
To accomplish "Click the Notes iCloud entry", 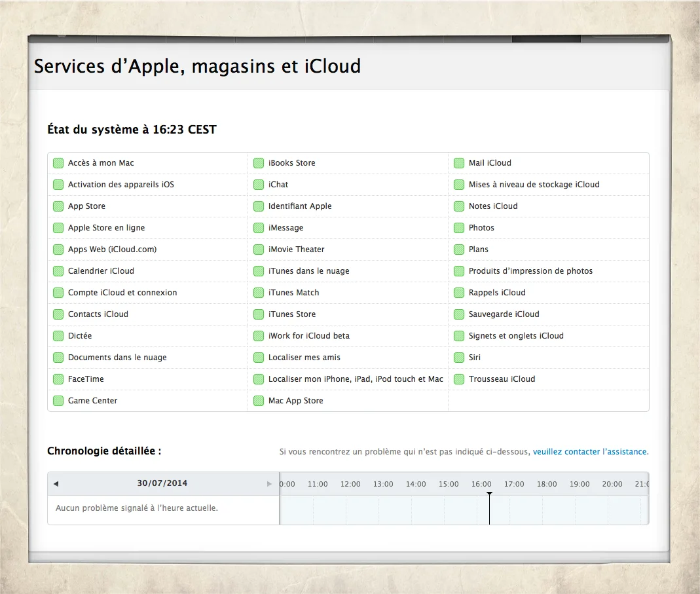I will tap(549, 206).
